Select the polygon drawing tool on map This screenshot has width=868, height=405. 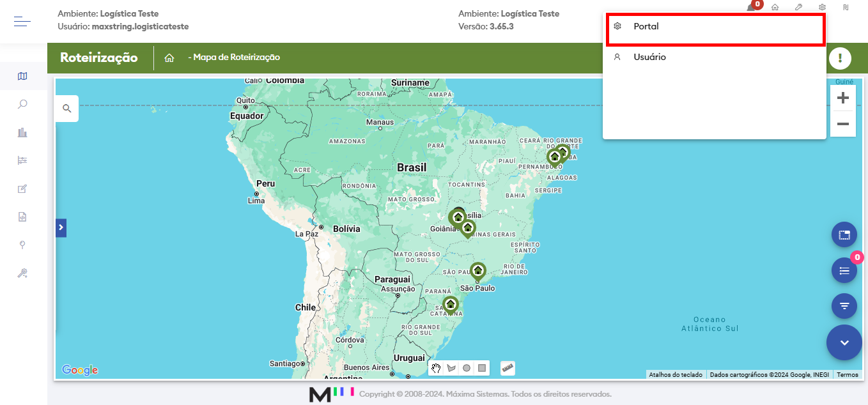451,368
